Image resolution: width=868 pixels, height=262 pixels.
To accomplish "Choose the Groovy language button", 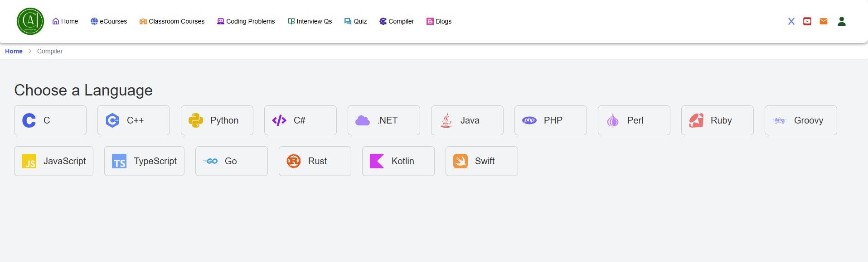I will pyautogui.click(x=801, y=120).
